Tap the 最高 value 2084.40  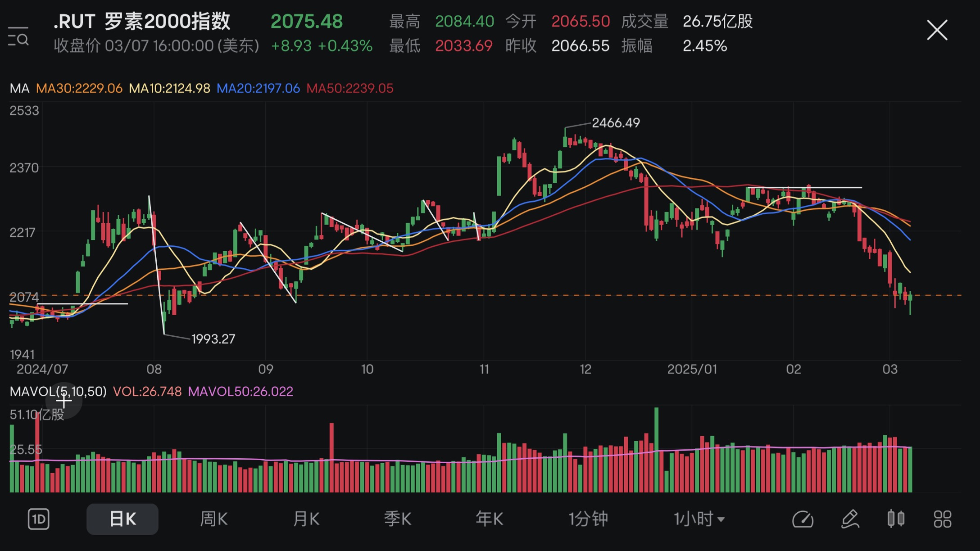(464, 21)
